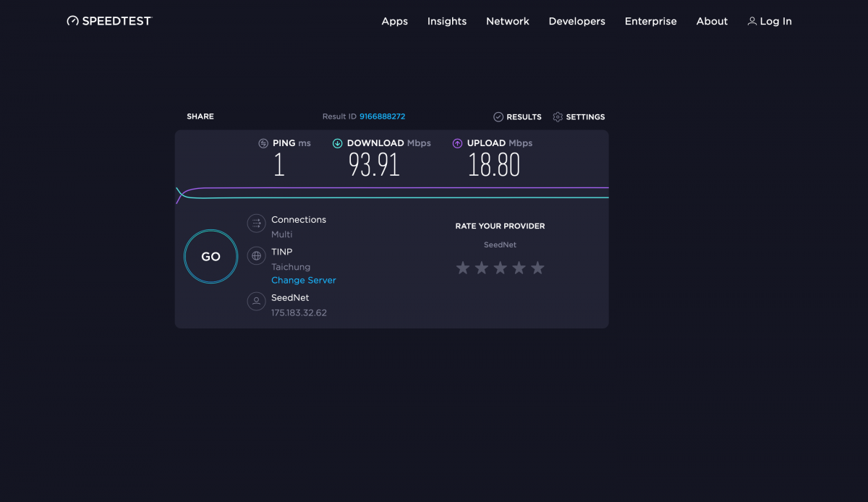The image size is (868, 502).
Task: Rate provider three stars
Action: tap(501, 268)
